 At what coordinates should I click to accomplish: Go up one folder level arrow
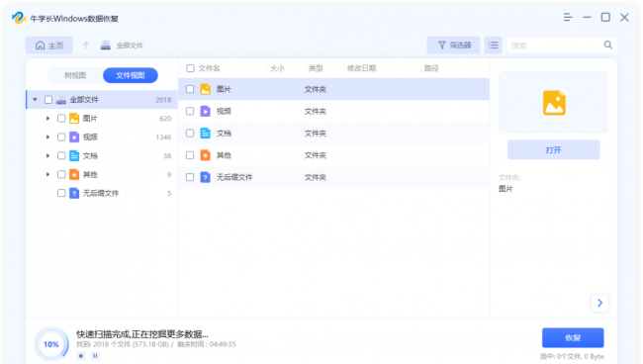click(86, 45)
